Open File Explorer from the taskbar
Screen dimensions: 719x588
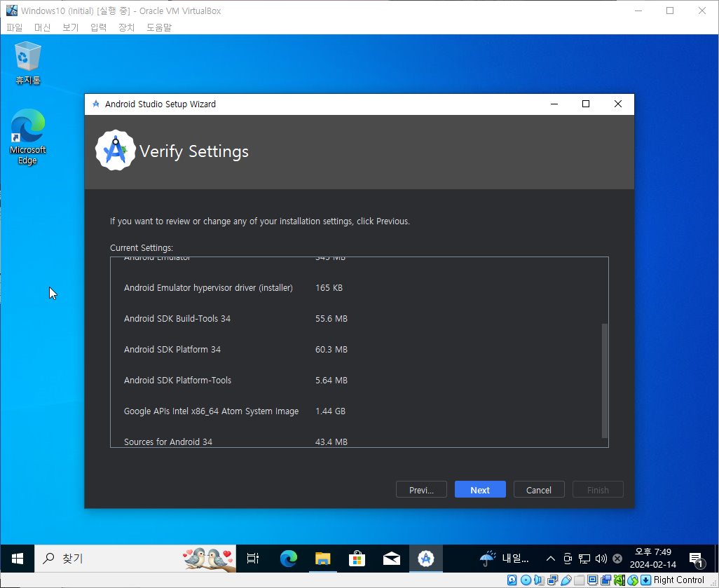click(x=323, y=558)
